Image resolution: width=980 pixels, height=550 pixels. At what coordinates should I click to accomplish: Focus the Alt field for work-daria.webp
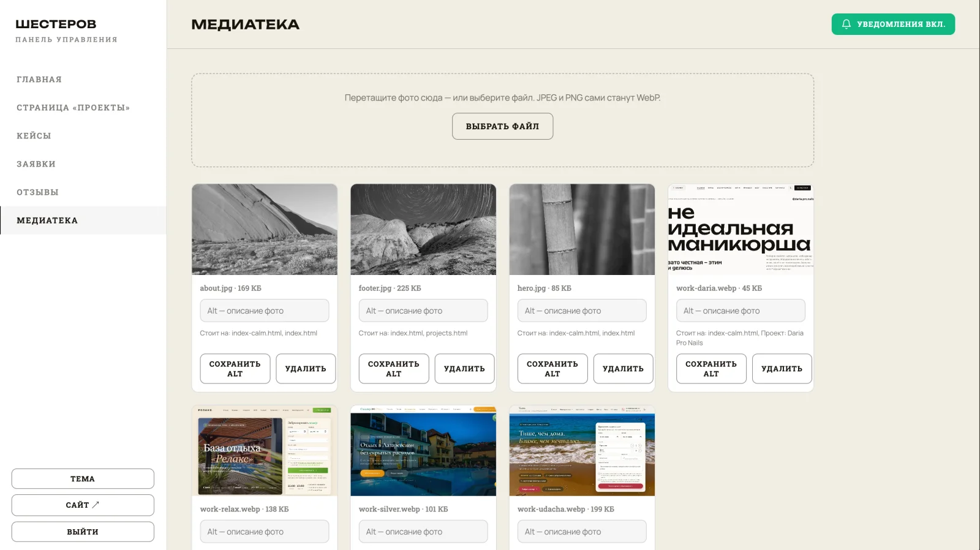[741, 311]
